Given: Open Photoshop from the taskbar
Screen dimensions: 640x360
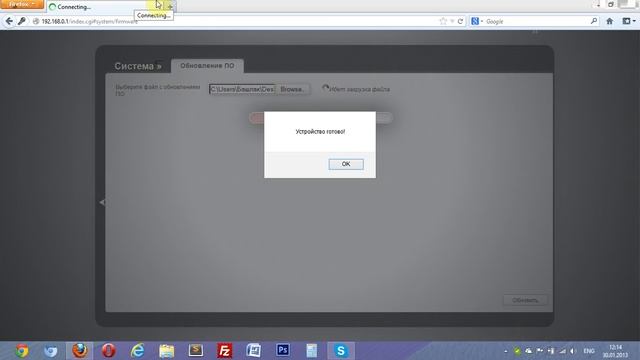Looking at the screenshot, I should [282, 351].
